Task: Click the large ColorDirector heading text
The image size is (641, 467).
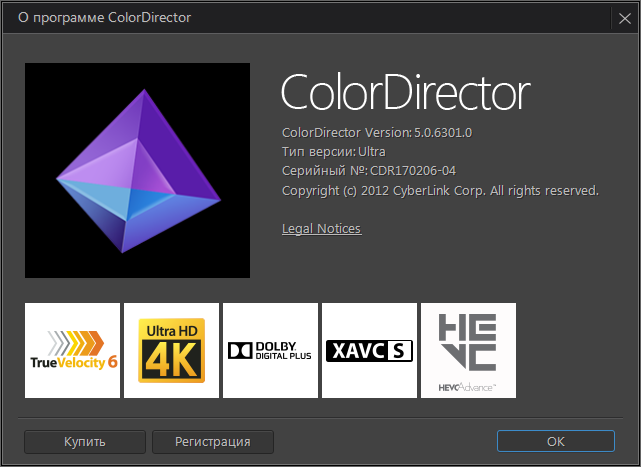Action: (x=405, y=94)
